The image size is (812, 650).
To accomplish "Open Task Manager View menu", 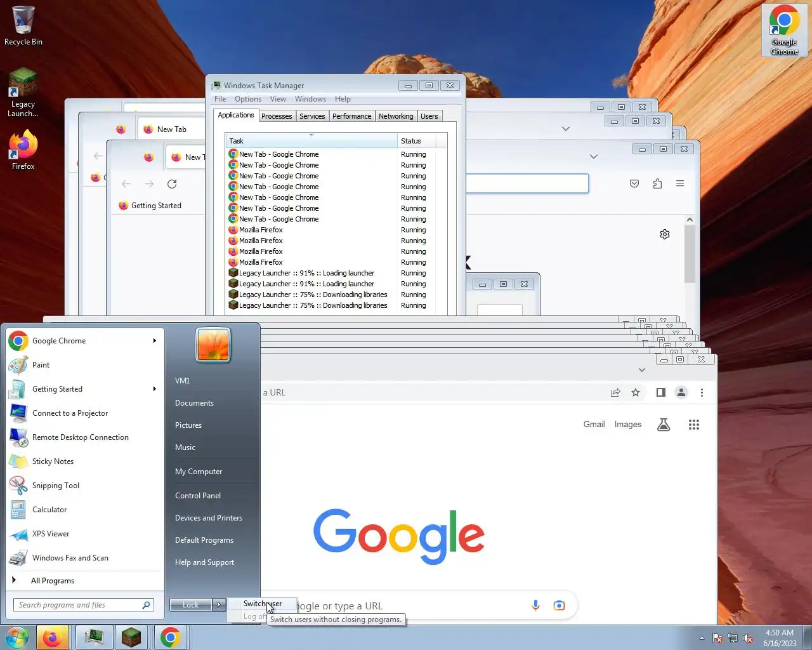I will pos(278,99).
